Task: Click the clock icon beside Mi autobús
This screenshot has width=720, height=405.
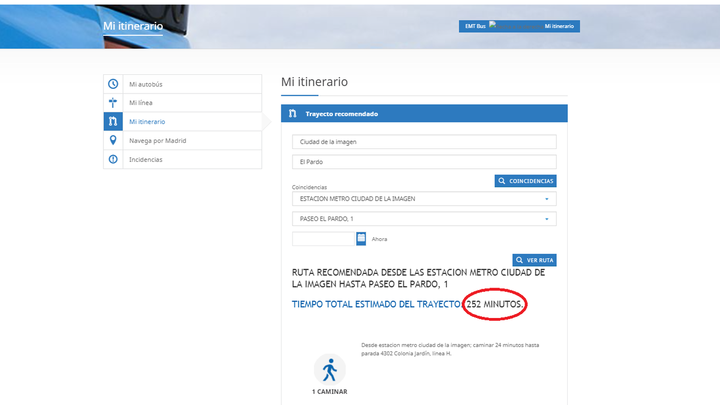Action: pyautogui.click(x=113, y=83)
